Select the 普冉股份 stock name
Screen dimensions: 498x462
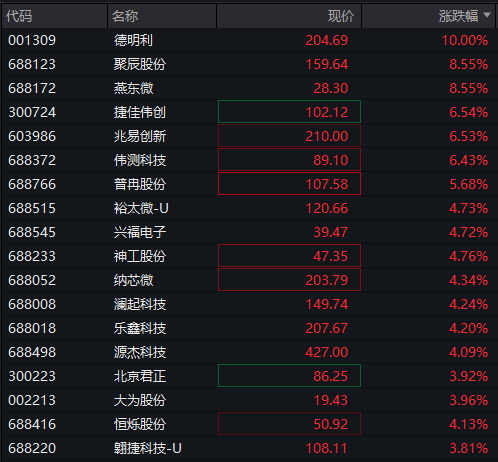click(140, 184)
